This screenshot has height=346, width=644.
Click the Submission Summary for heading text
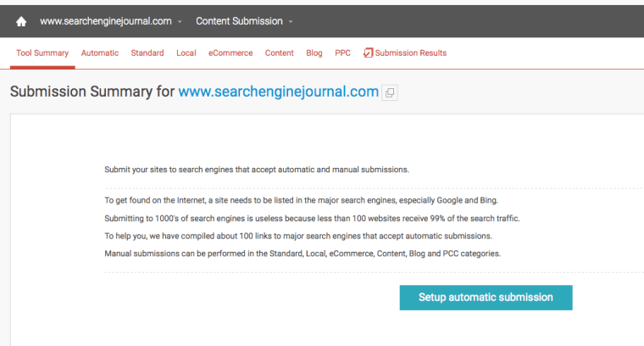pos(92,92)
